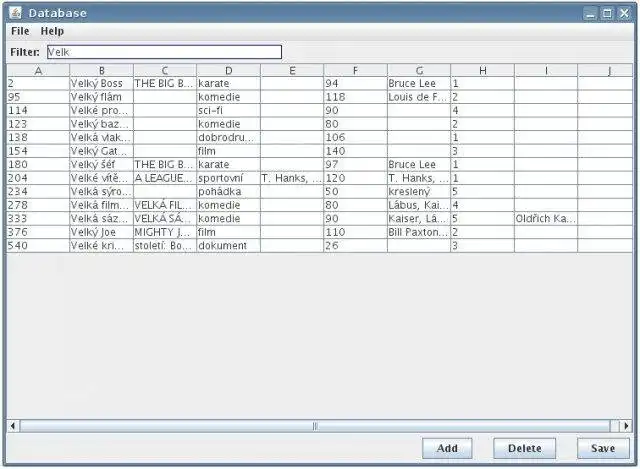
Task: Select the cell 'Louis de F...'
Action: point(419,97)
